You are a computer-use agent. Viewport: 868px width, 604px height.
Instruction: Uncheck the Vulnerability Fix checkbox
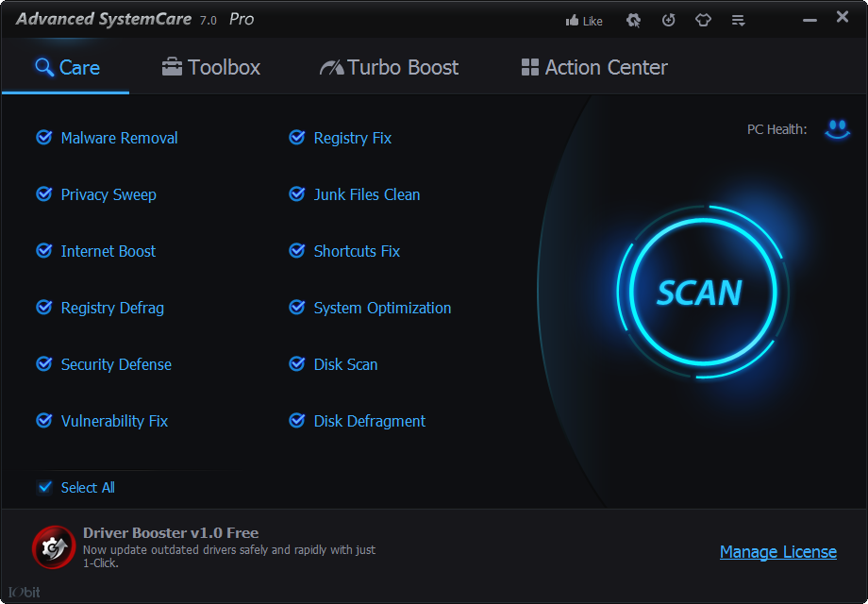[x=44, y=421]
